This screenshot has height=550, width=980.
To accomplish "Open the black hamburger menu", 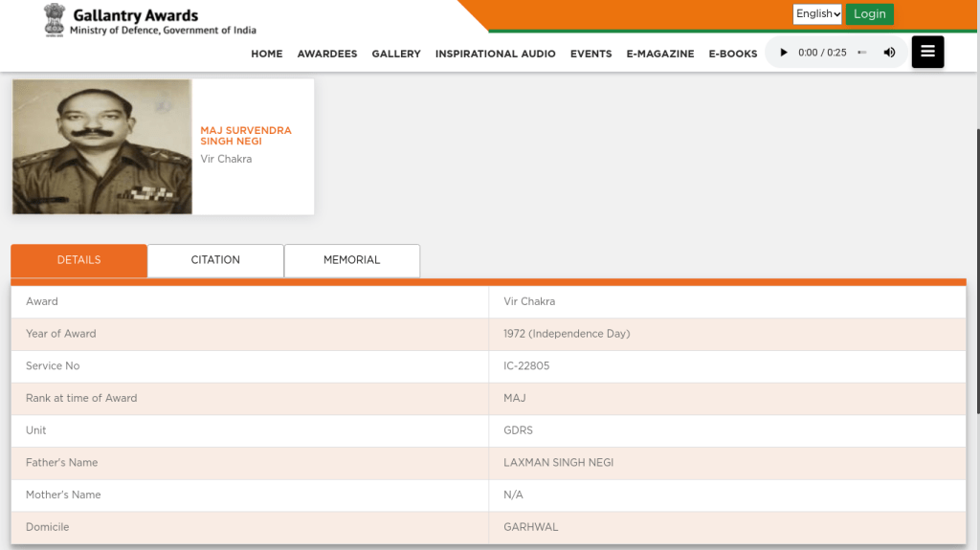I will [927, 52].
